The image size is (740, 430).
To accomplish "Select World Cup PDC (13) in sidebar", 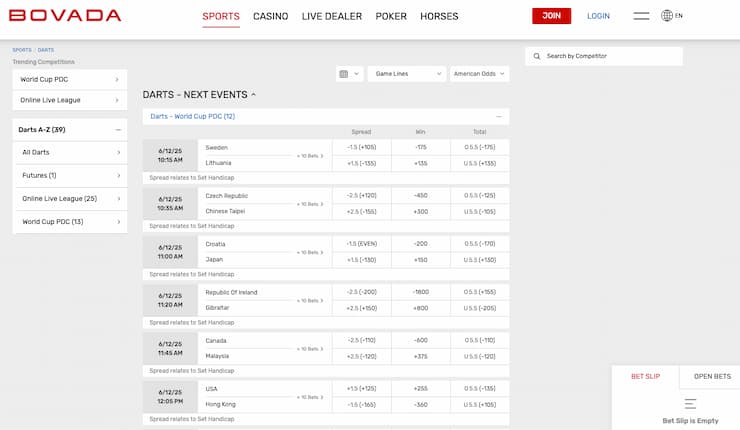I will click(x=71, y=221).
